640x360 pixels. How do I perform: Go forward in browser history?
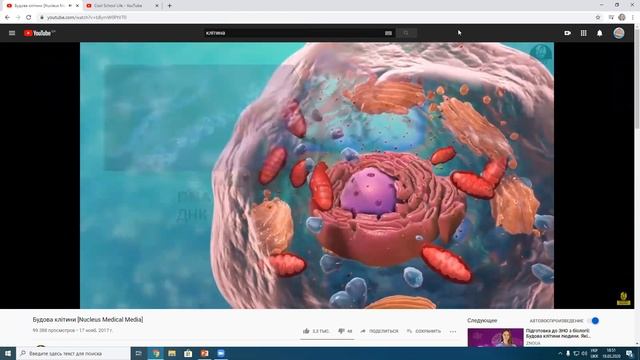pyautogui.click(x=18, y=17)
